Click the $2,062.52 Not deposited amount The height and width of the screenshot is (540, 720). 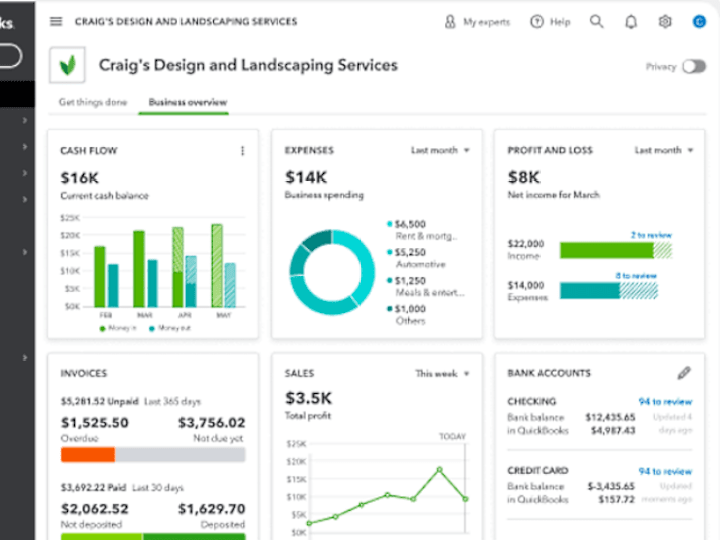point(95,509)
